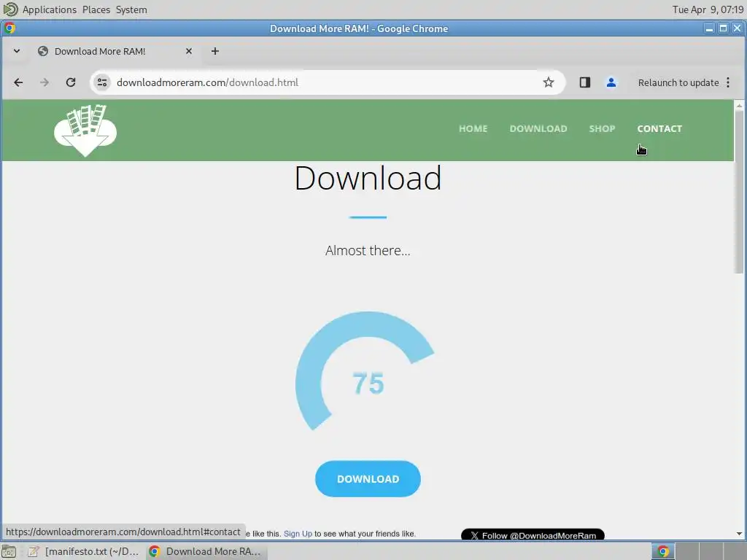Click the Download More RAM cloud logo
The height and width of the screenshot is (560, 747).
tap(85, 131)
